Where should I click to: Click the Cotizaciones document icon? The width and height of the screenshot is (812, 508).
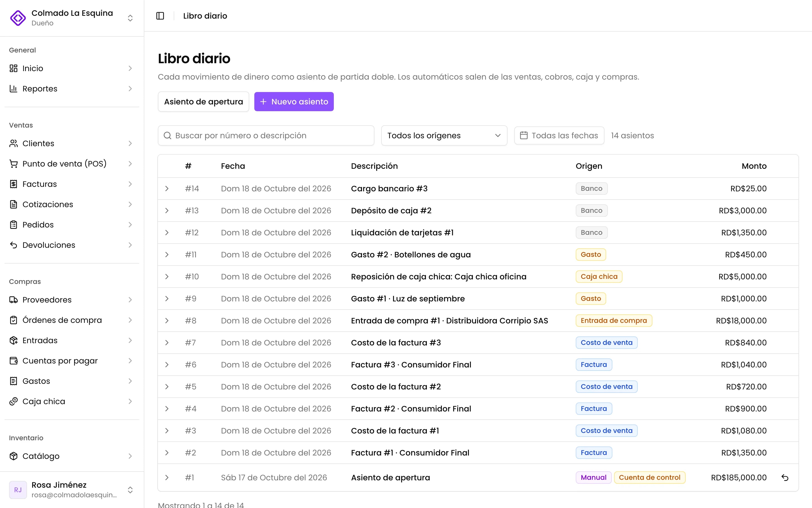click(14, 204)
